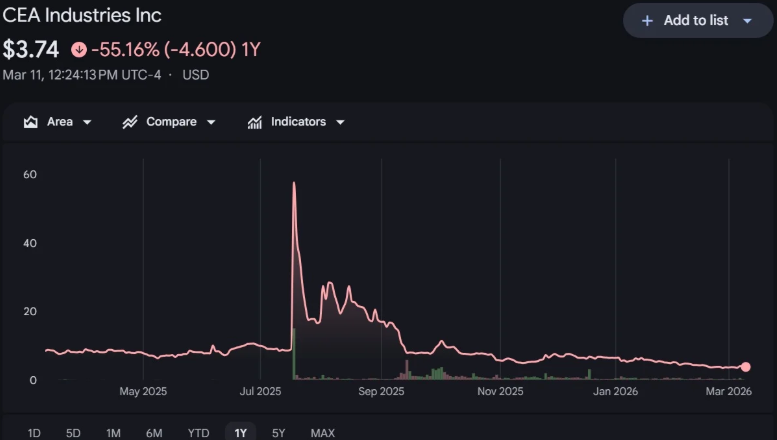Choose the 6M time range

[154, 432]
